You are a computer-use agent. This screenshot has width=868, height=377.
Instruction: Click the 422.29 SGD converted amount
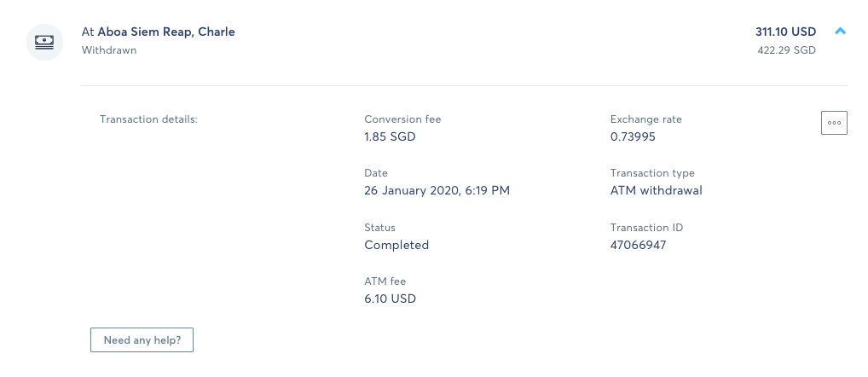[x=786, y=50]
